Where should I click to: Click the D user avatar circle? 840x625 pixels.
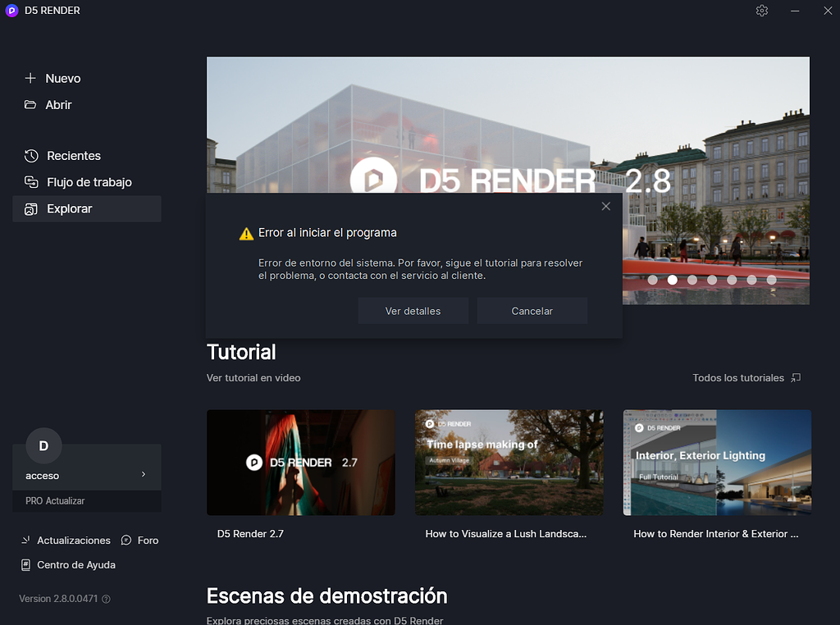tap(43, 445)
